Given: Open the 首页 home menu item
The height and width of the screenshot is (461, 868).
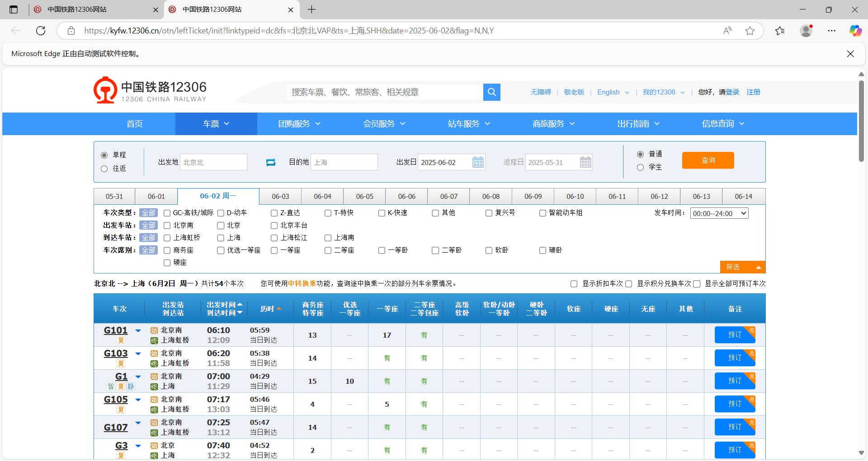Looking at the screenshot, I should pyautogui.click(x=134, y=124).
